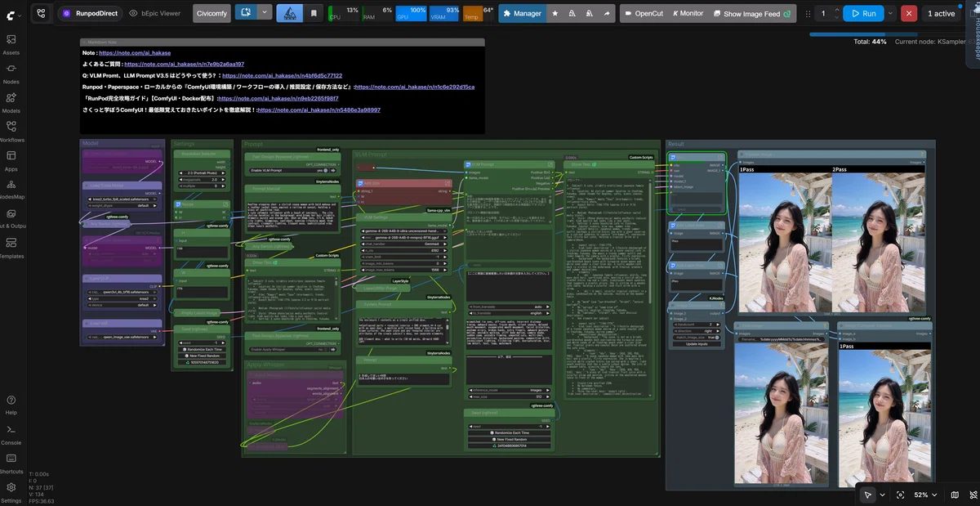The image size is (980, 506).
Task: Open the Apps sidebar panel
Action: (x=11, y=160)
